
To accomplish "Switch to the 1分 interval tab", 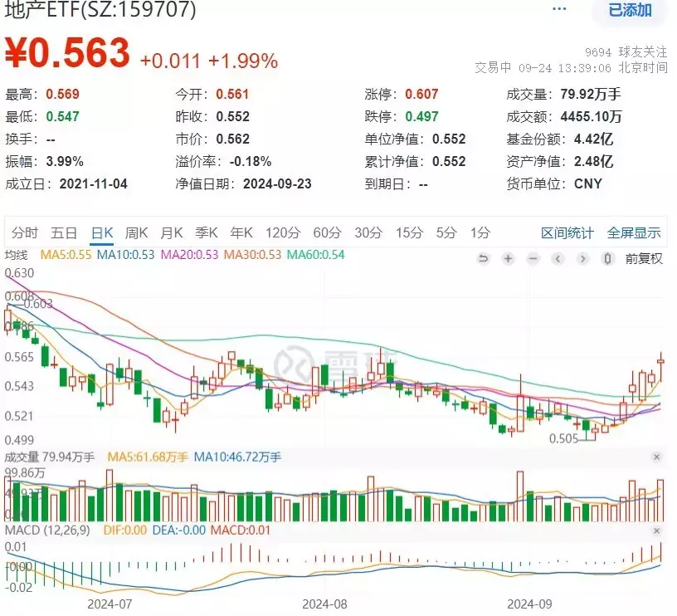I will pos(480,232).
